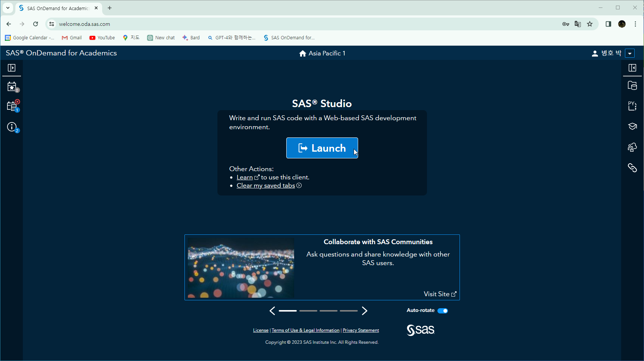Viewport: 644px width, 361px height.
Task: Select the fourth carousel slide indicator
Action: [349, 311]
